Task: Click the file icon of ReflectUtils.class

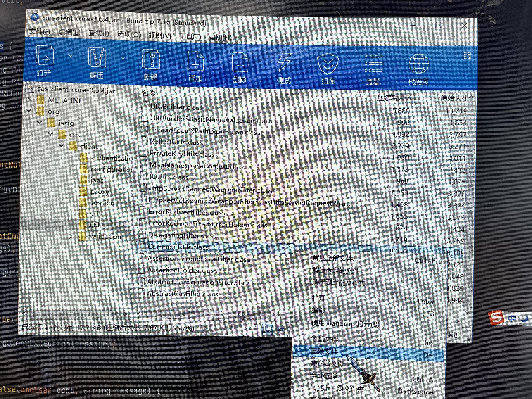Action: [x=144, y=141]
